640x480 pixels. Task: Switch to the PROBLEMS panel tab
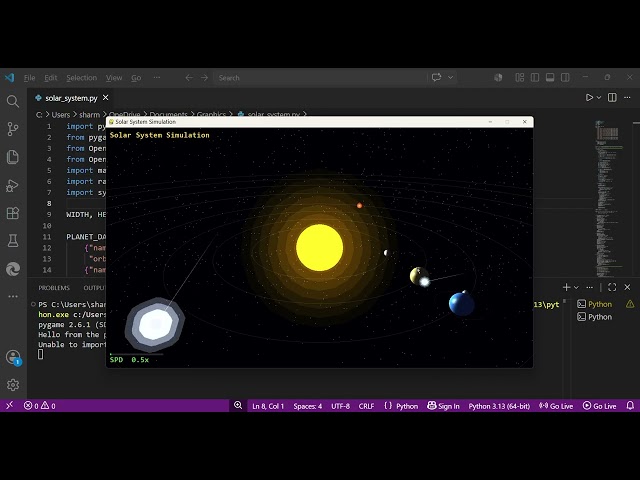pos(54,288)
